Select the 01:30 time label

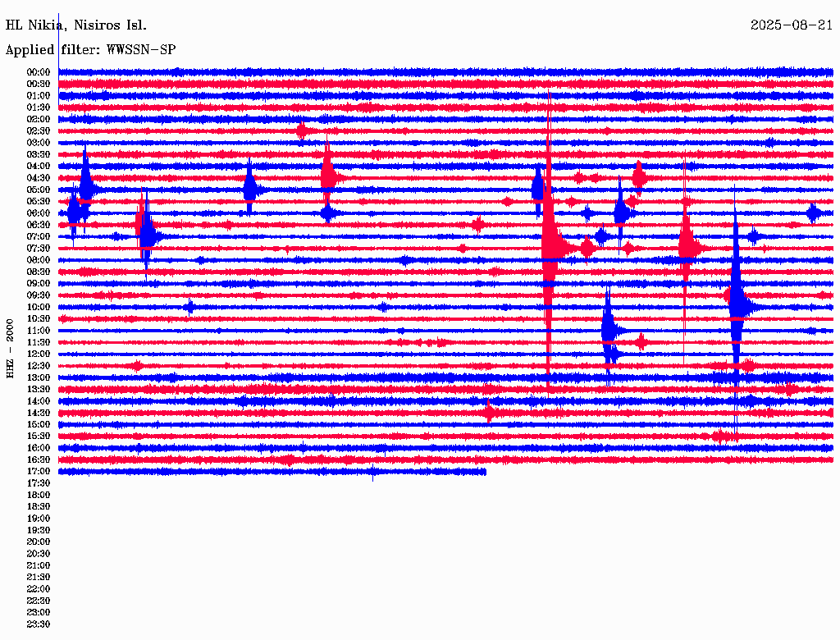[x=39, y=107]
